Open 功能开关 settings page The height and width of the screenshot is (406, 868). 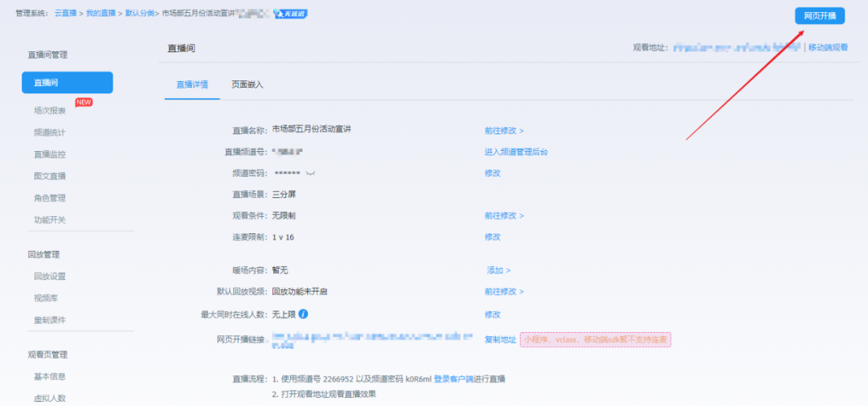click(50, 219)
